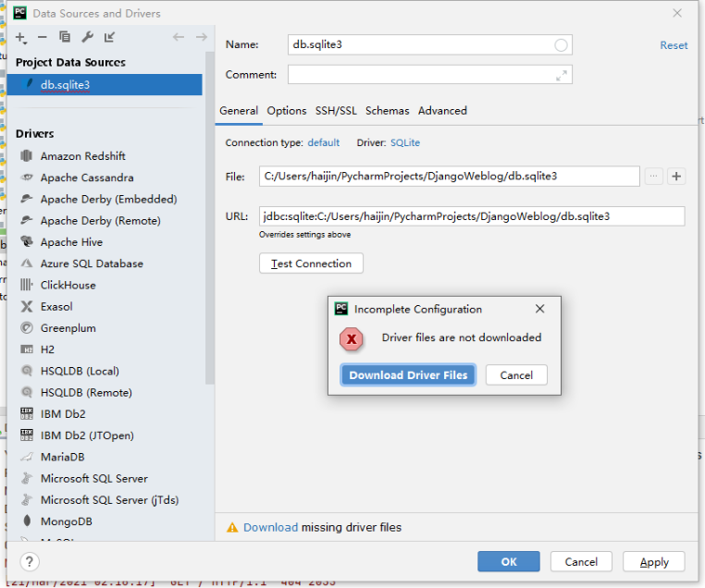Click the Reset link
Image resolution: width=705 pixels, height=588 pixels.
pyautogui.click(x=674, y=45)
